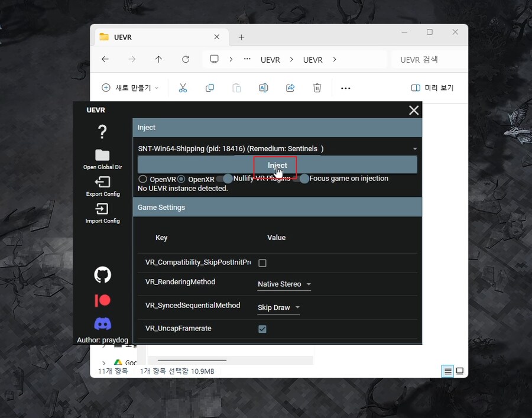This screenshot has width=532, height=418.
Task: Click the delete trash icon in Explorer toolbar
Action: tap(317, 88)
